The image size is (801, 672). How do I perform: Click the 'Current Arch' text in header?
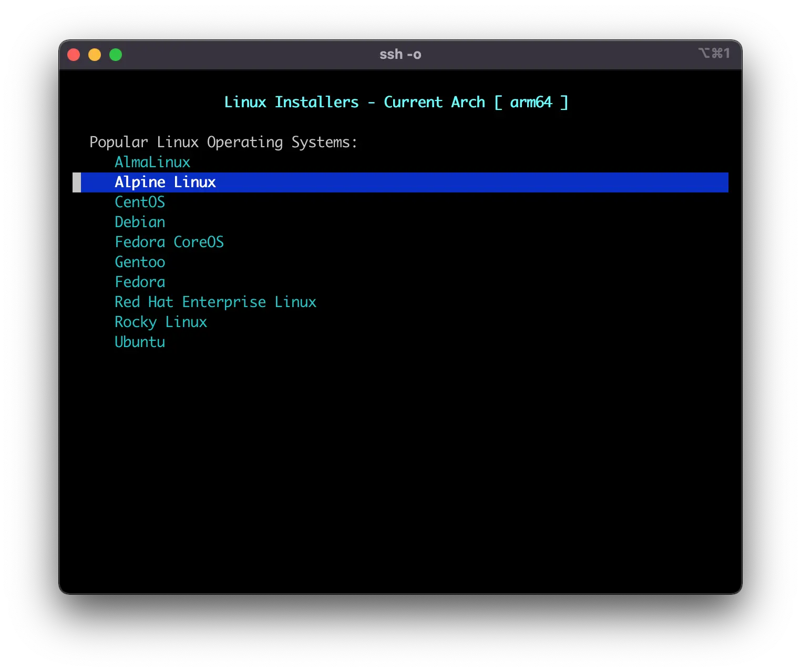[434, 102]
